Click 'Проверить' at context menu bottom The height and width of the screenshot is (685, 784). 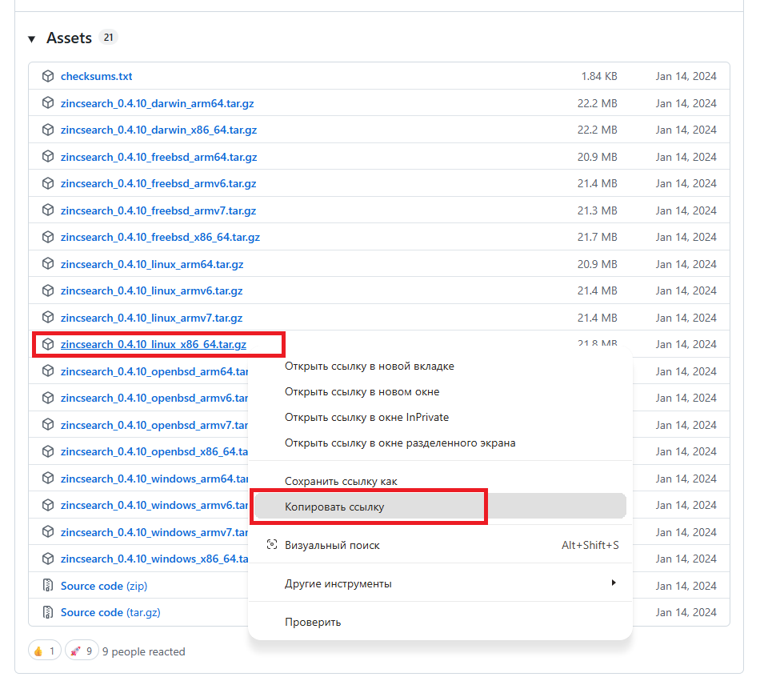click(313, 622)
